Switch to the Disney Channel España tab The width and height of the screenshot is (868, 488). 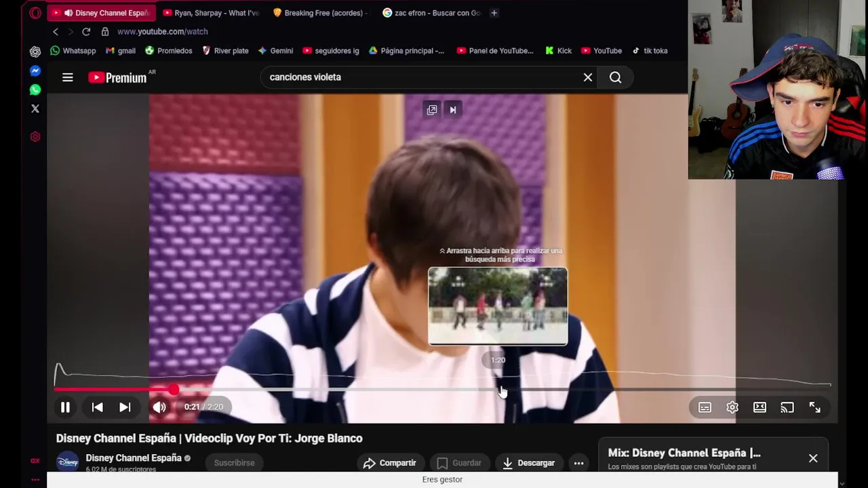(x=100, y=13)
